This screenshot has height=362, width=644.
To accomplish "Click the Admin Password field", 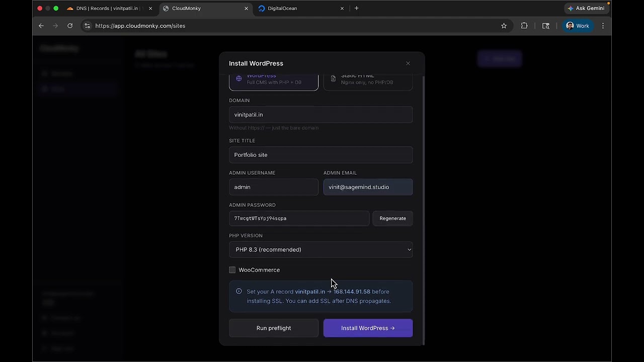I will [299, 218].
